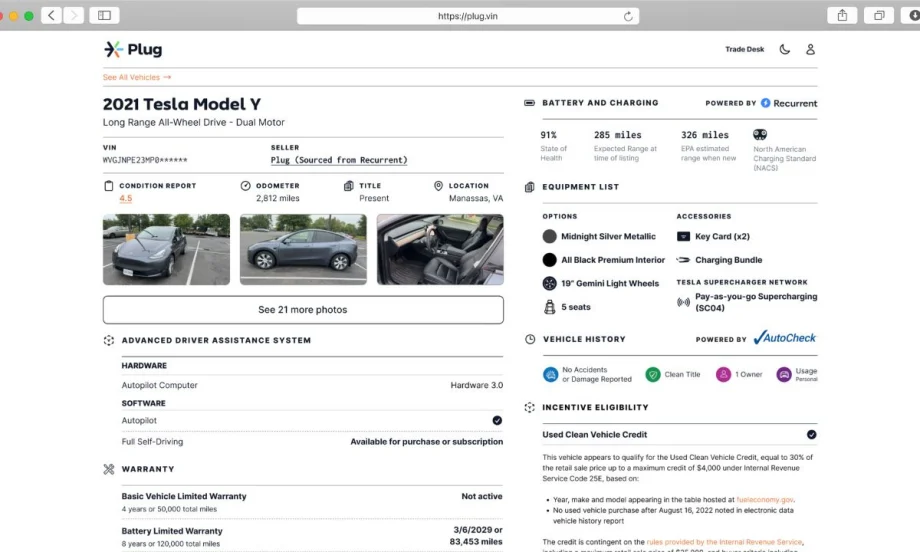
Task: Click the 1 Owner badge icon
Action: click(x=723, y=374)
